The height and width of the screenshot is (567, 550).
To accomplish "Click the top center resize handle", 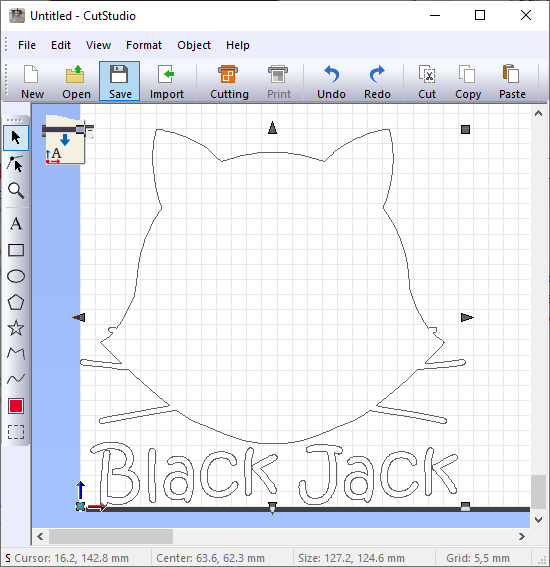I will coord(273,128).
